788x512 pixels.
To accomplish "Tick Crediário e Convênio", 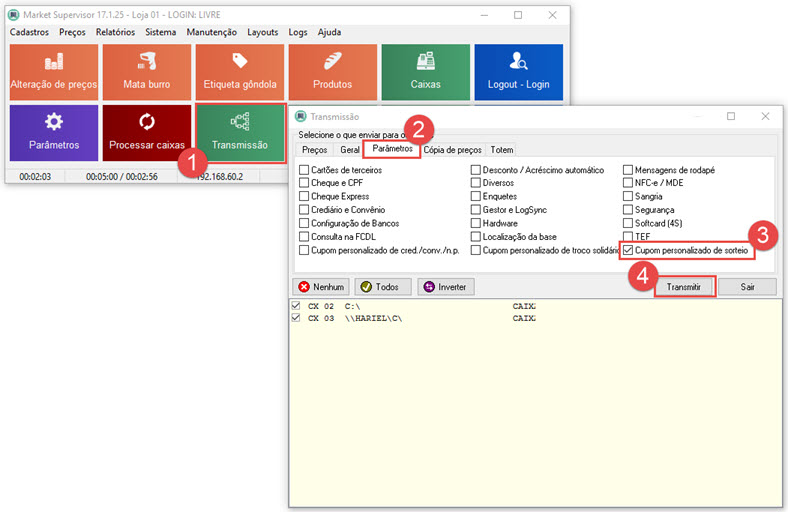I will [x=304, y=210].
